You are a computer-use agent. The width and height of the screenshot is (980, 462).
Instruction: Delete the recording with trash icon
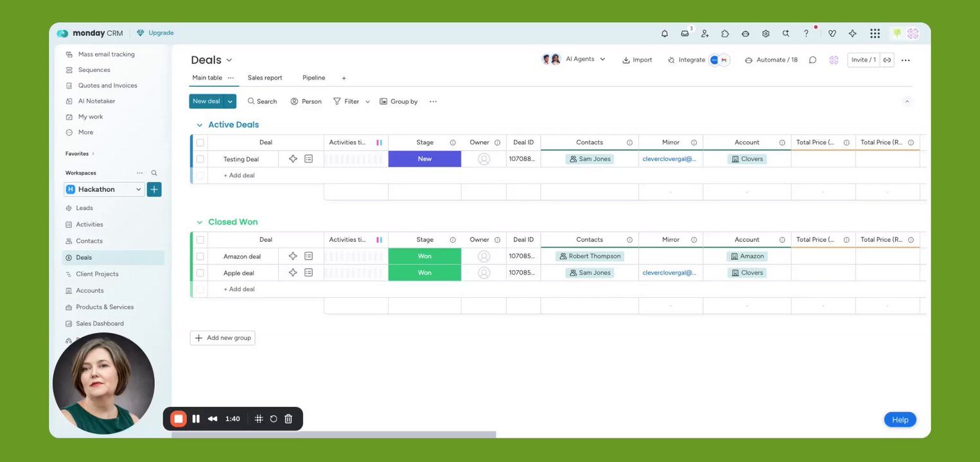[288, 419]
